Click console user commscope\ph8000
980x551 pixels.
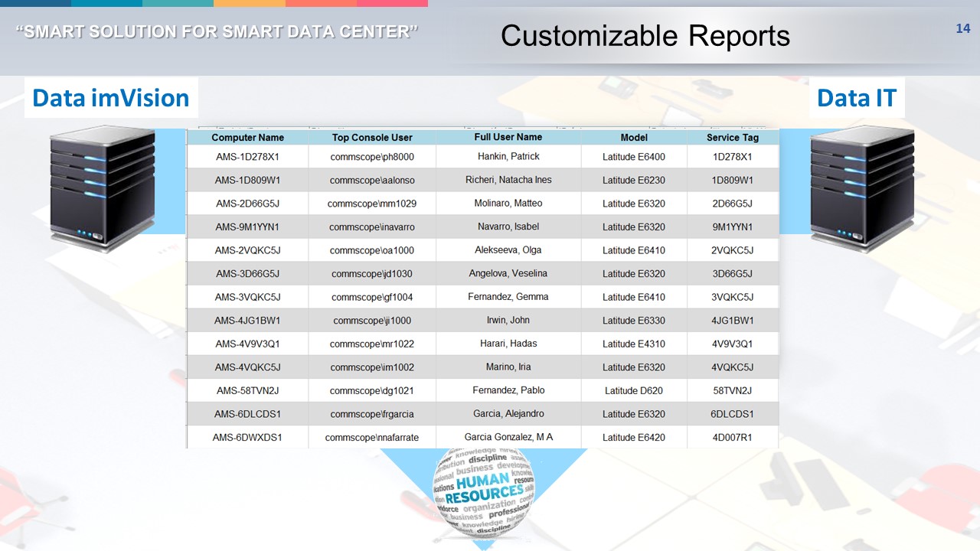coord(372,157)
